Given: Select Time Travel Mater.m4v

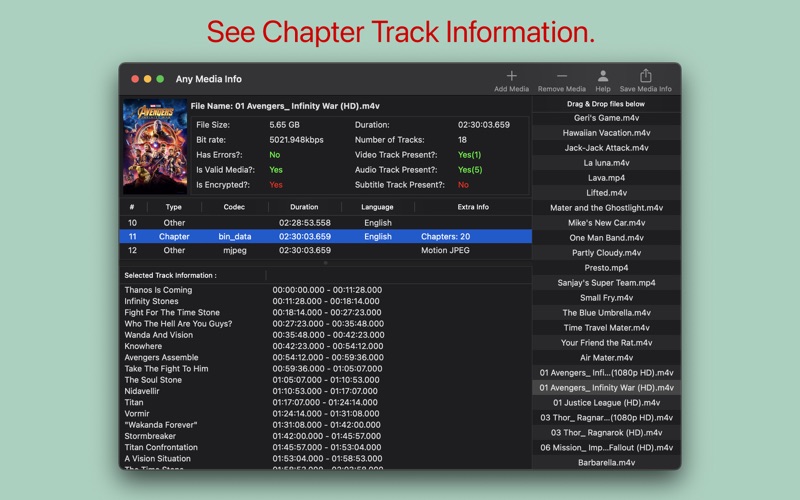Looking at the screenshot, I should coord(606,328).
